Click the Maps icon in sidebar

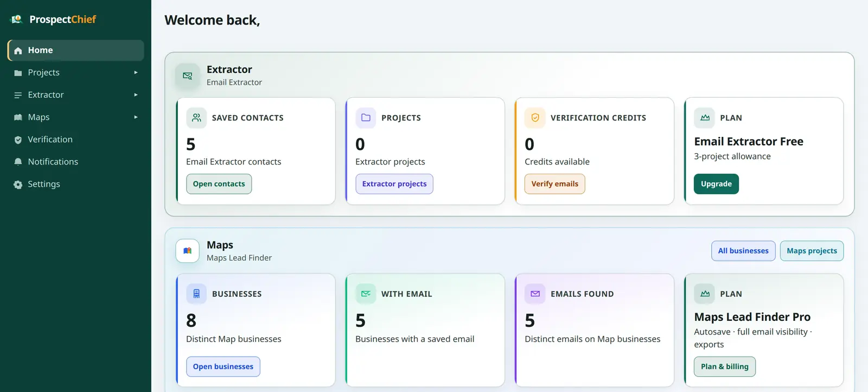click(18, 117)
